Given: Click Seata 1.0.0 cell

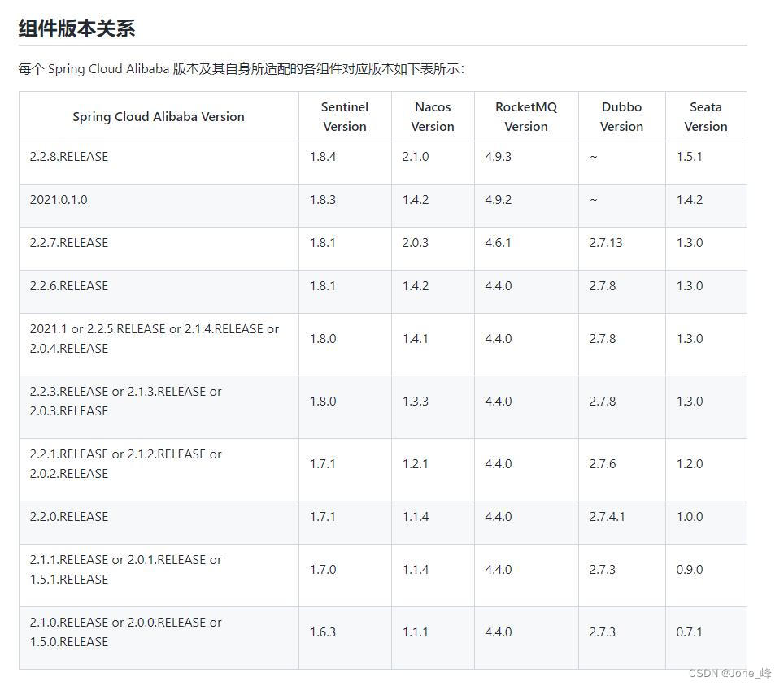Looking at the screenshot, I should pyautogui.click(x=690, y=516).
